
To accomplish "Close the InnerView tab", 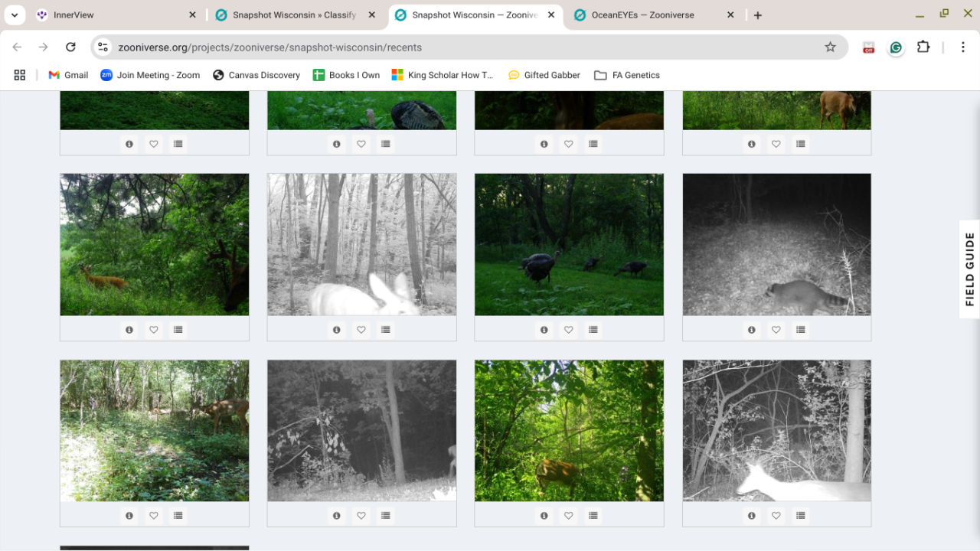I will [192, 15].
